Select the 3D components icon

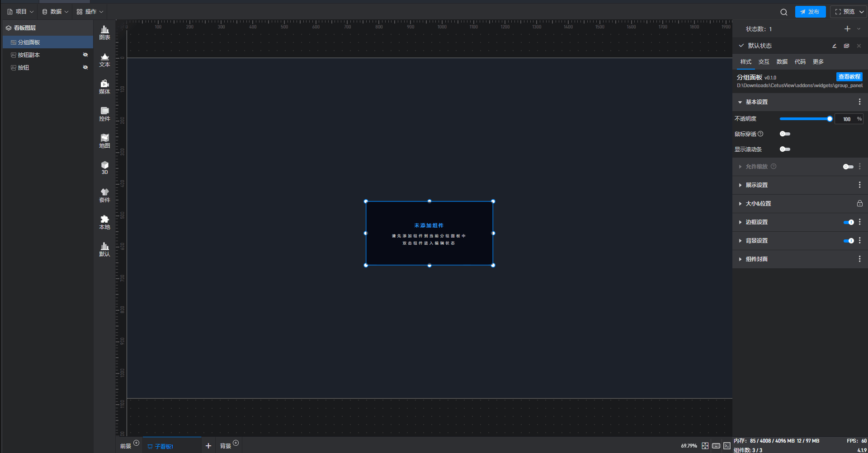click(104, 168)
